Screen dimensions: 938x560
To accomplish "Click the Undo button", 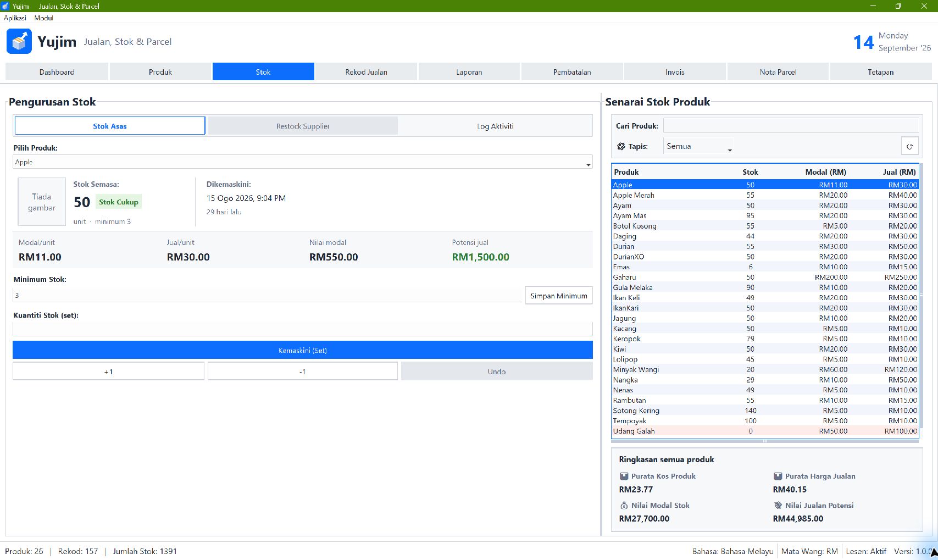I will tap(497, 372).
